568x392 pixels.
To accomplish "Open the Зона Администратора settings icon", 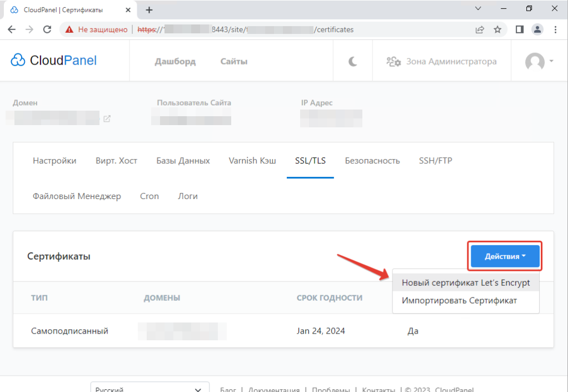I will point(393,62).
